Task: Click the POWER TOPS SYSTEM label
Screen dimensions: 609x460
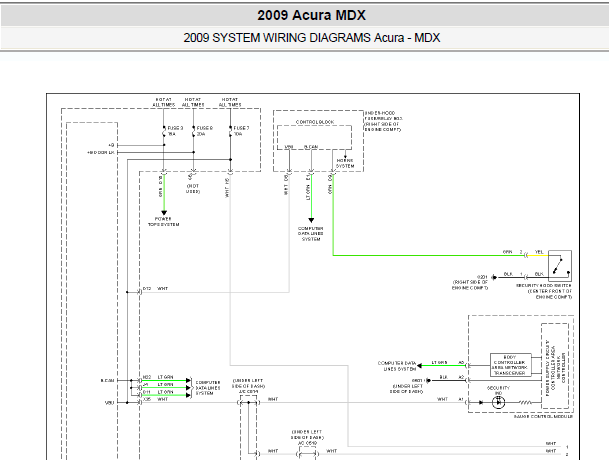Action: (164, 221)
